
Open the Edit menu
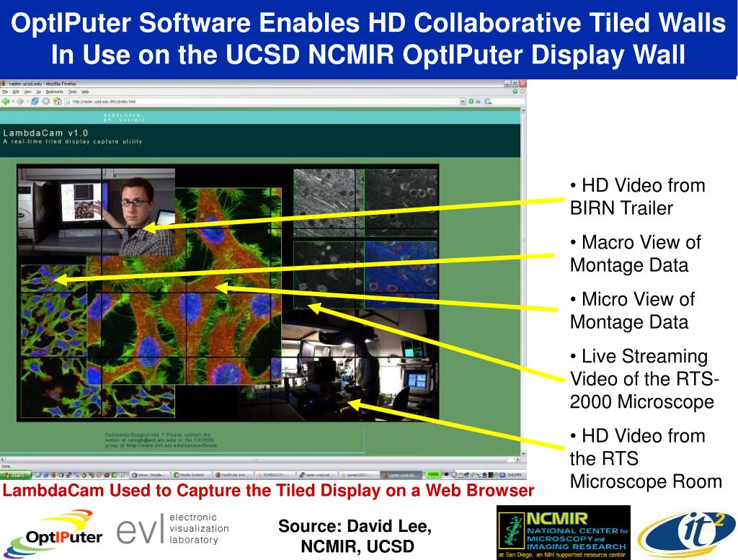point(16,92)
